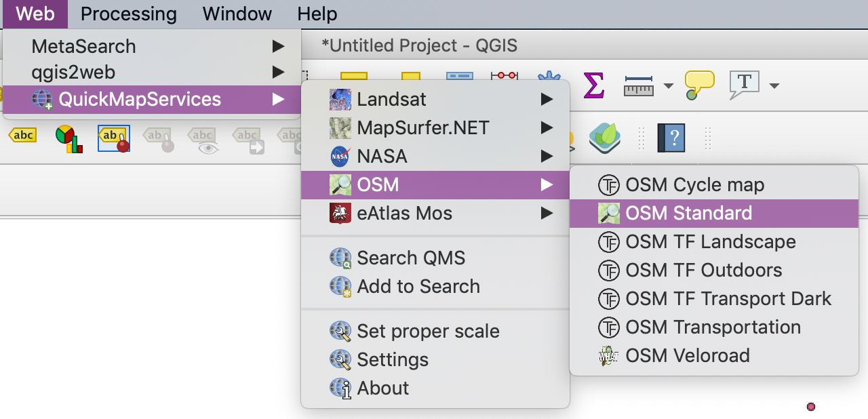
Task: Open QuickMapServices About
Action: 435,388
